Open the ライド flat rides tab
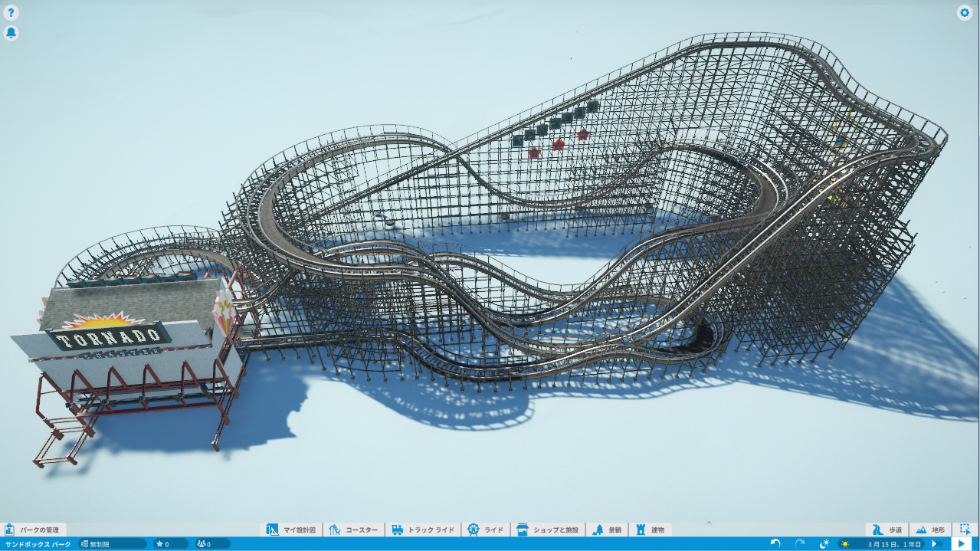980x551 pixels. tap(486, 530)
